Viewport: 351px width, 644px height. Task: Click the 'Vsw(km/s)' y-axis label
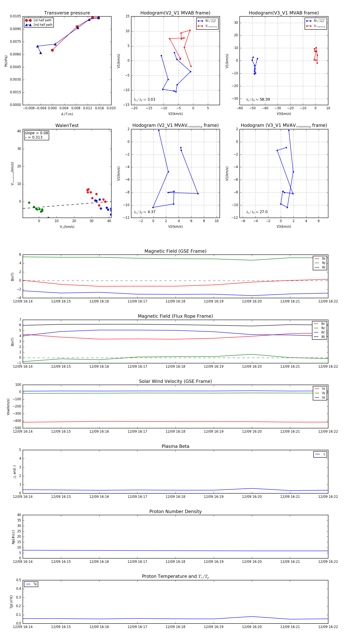[x=8, y=407]
